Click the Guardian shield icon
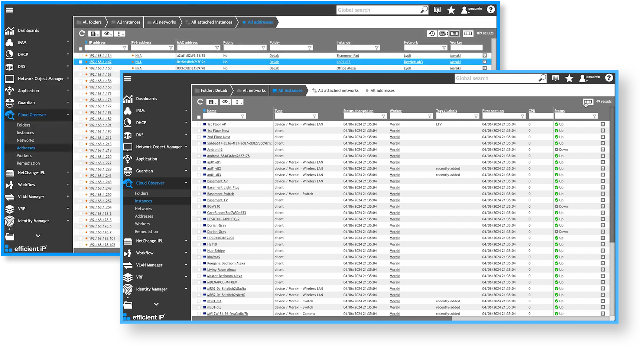The image size is (644, 349). click(128, 171)
